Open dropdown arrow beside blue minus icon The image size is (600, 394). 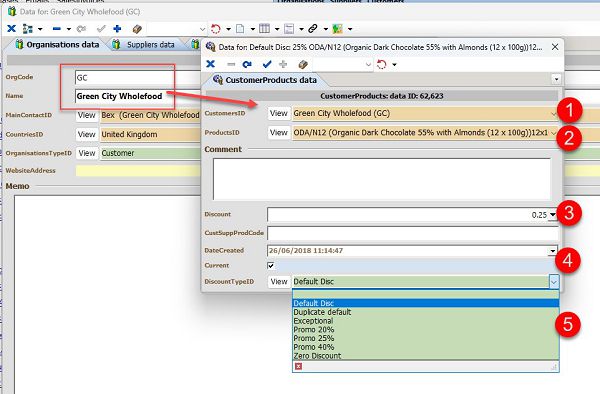(68, 29)
